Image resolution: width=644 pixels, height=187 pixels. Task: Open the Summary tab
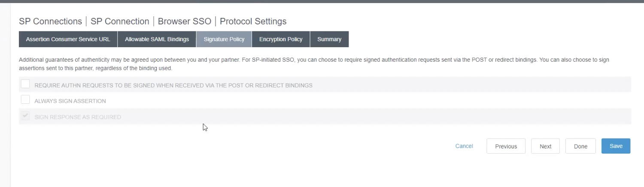pyautogui.click(x=329, y=39)
